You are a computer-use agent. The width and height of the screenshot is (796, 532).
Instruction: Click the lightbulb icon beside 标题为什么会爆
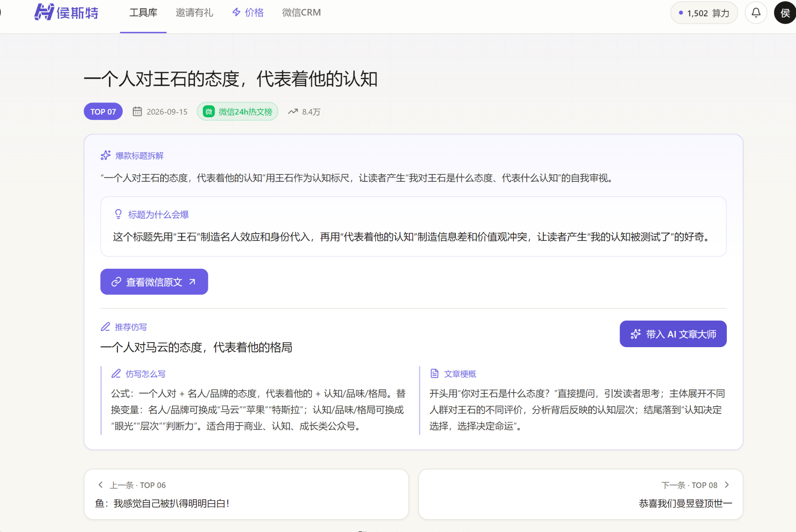119,214
